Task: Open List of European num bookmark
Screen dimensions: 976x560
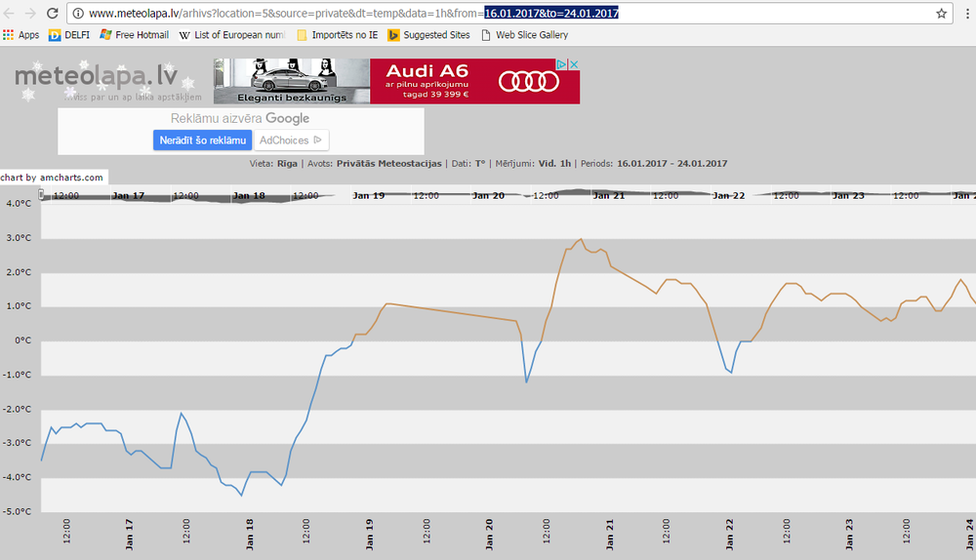Action: 231,35
